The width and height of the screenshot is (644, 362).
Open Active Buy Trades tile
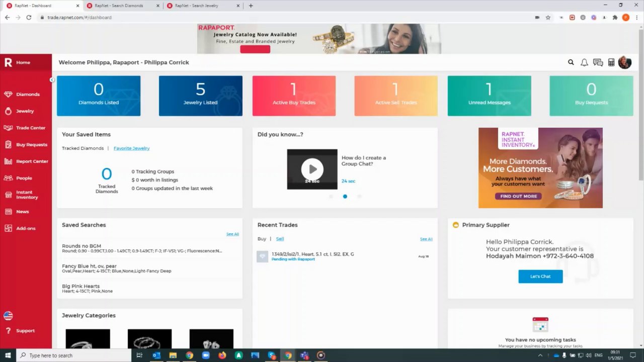[294, 96]
